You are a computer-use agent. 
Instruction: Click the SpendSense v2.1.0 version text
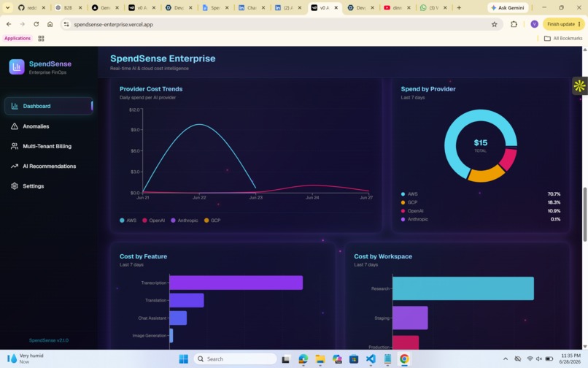49,340
